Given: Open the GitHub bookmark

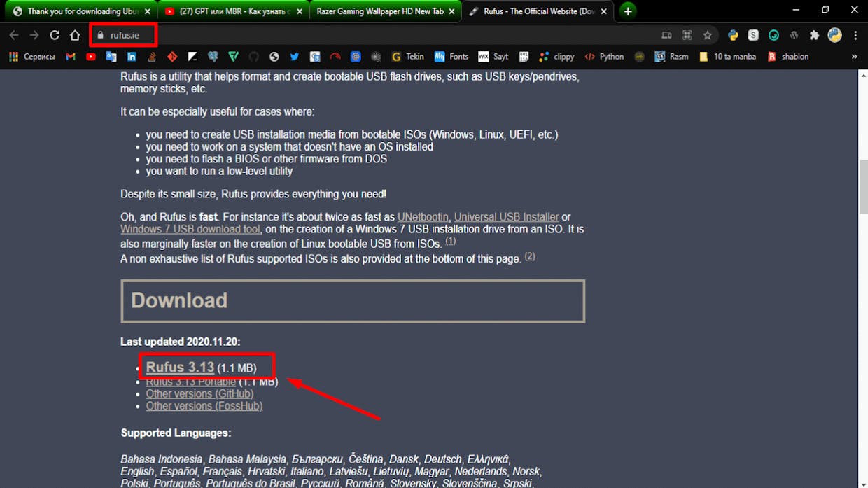Looking at the screenshot, I should point(253,57).
